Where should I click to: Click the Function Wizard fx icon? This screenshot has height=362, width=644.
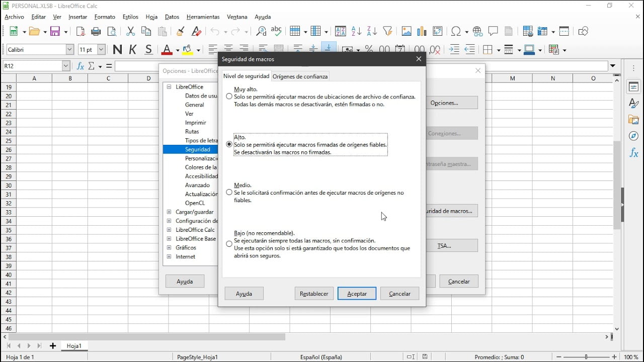point(80,66)
